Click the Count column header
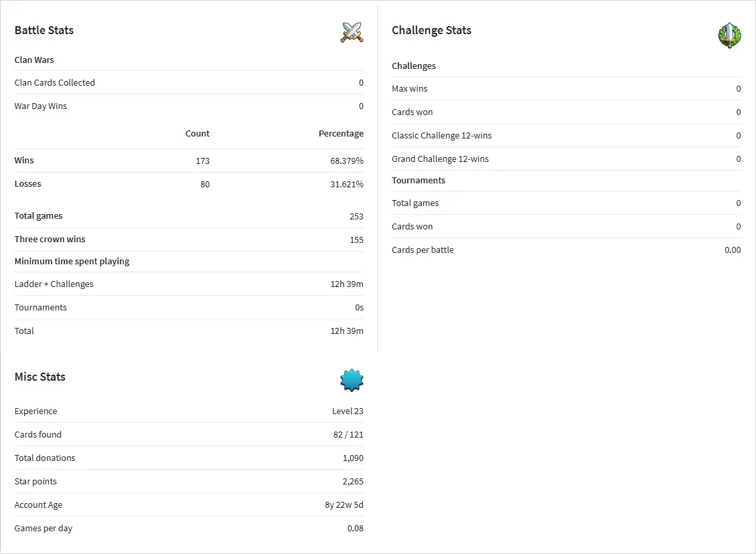Image resolution: width=756 pixels, height=554 pixels. [198, 133]
